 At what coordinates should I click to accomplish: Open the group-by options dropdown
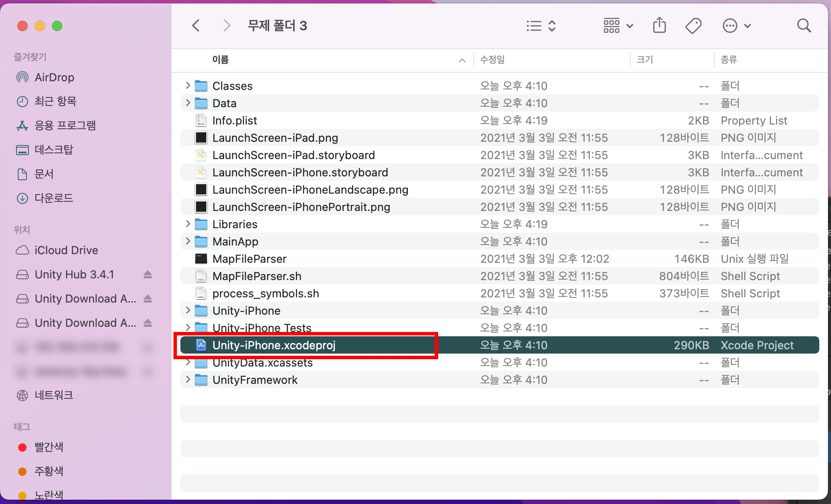point(618,26)
